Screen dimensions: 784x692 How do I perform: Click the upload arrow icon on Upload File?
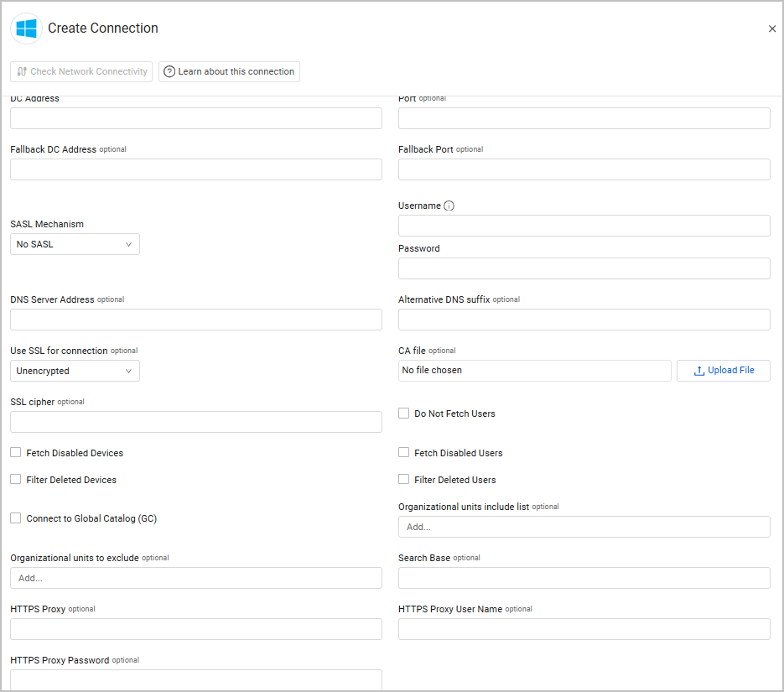pyautogui.click(x=699, y=371)
